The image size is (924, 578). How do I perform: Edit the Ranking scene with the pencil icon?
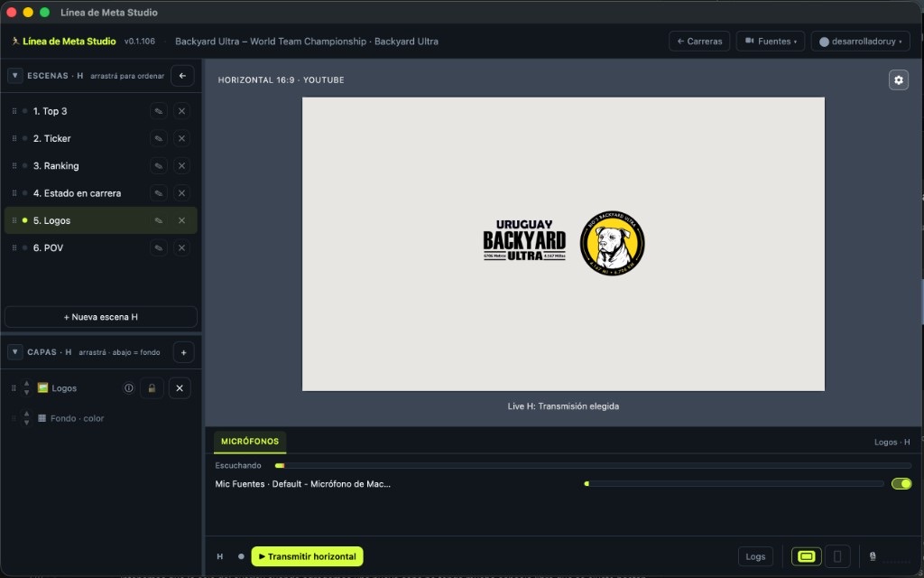(159, 166)
